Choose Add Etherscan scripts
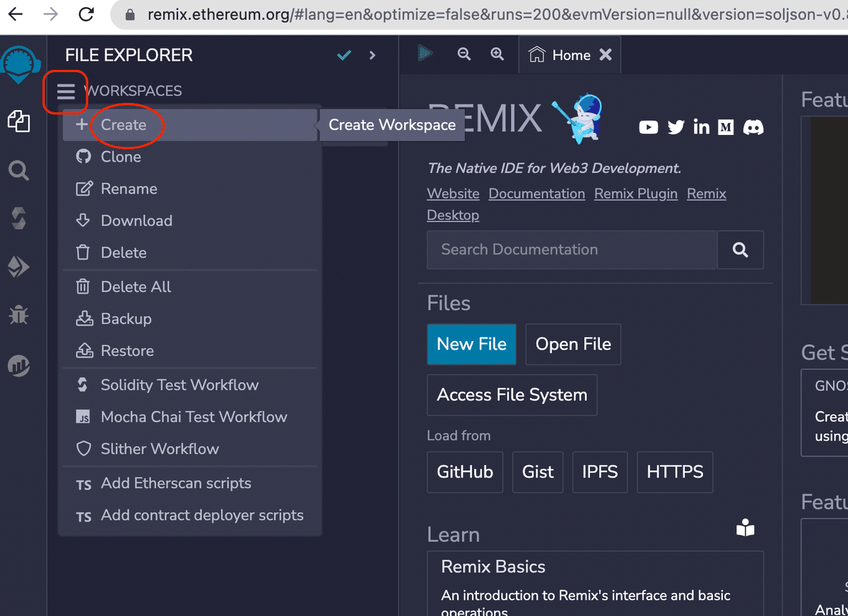The image size is (848, 616). point(190,483)
